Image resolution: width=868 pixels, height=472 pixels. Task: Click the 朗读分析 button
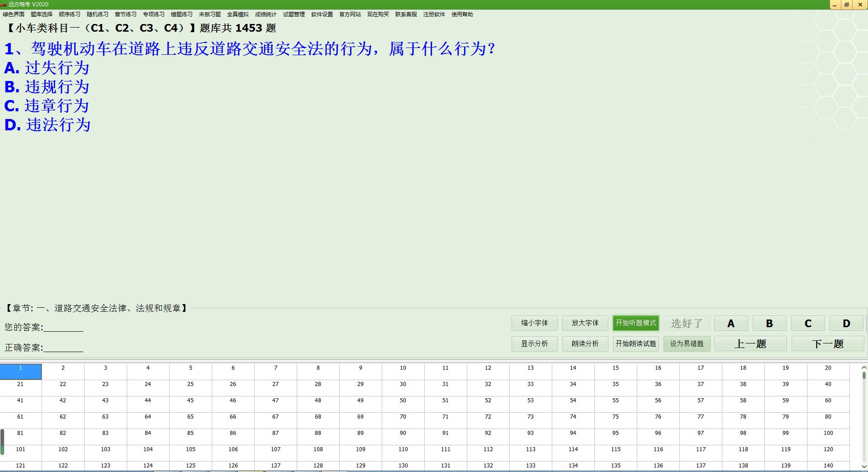pyautogui.click(x=585, y=344)
